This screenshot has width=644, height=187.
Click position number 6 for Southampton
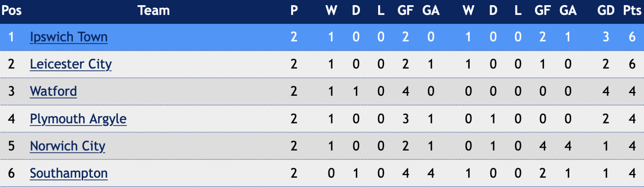tap(12, 174)
